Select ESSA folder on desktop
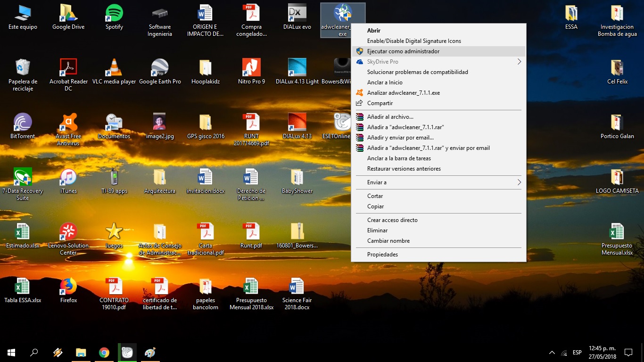Viewport: 644px width, 362px height. coord(571,17)
